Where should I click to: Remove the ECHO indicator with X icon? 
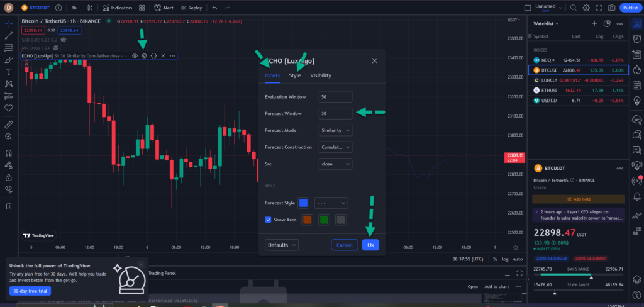tap(163, 55)
